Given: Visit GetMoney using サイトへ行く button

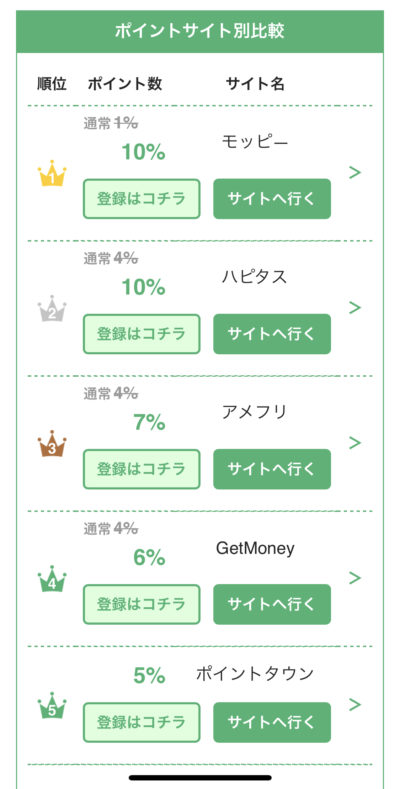Looking at the screenshot, I should 272,604.
